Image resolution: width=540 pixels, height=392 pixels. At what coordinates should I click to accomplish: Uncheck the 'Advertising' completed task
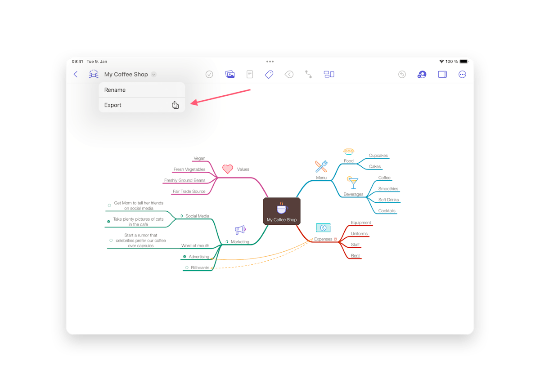[184, 257]
